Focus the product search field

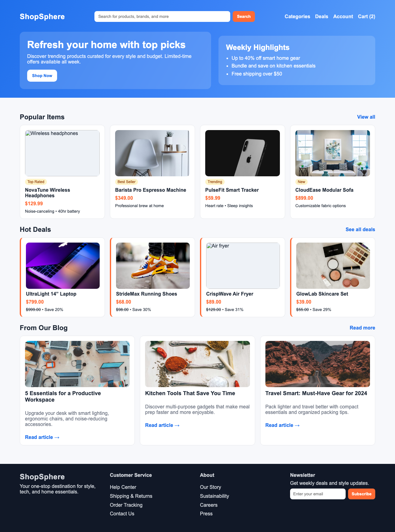click(162, 17)
